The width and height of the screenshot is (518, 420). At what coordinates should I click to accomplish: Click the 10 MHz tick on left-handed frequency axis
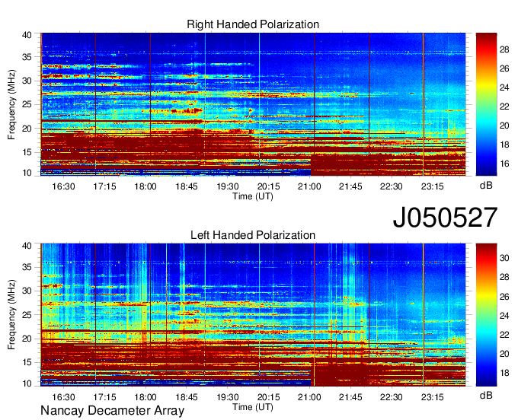click(x=27, y=383)
